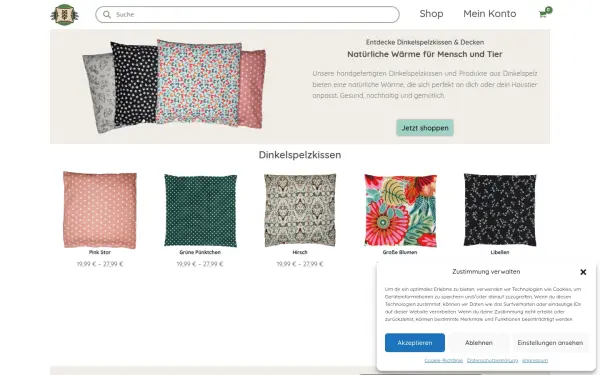This screenshot has height=375, width=600.
Task: Click the Jetzt shoppen button
Action: (x=425, y=128)
